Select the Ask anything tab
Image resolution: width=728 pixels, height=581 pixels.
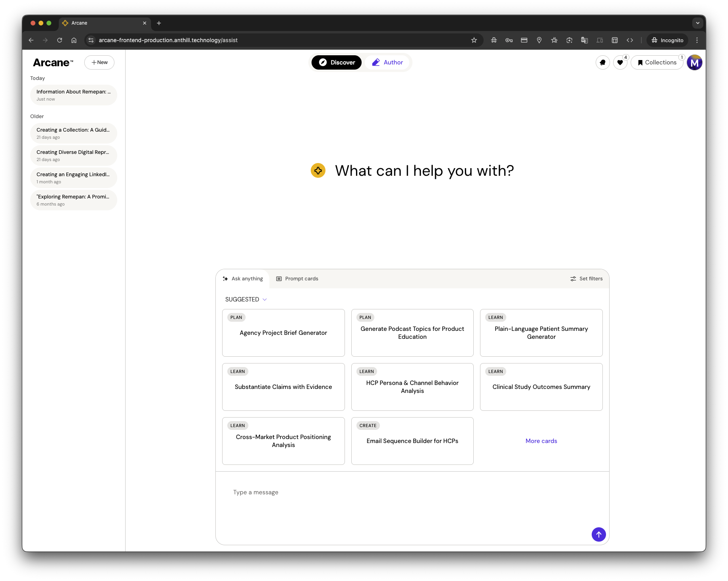[243, 279]
